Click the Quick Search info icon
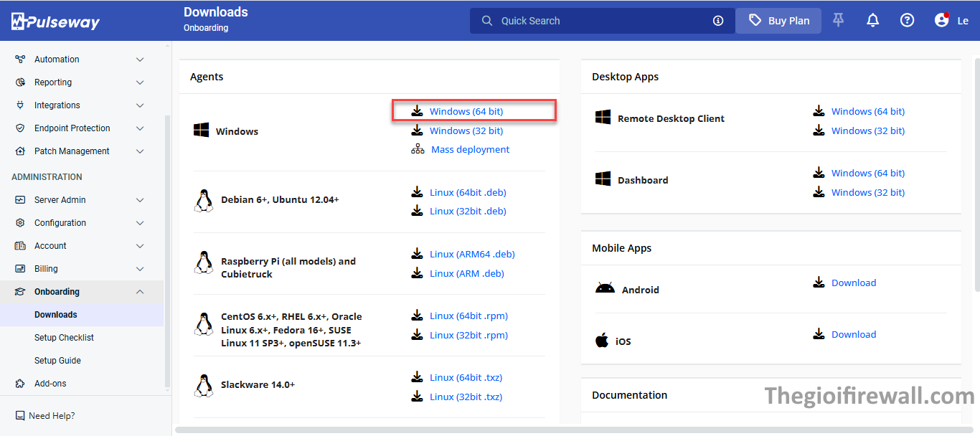 point(718,21)
